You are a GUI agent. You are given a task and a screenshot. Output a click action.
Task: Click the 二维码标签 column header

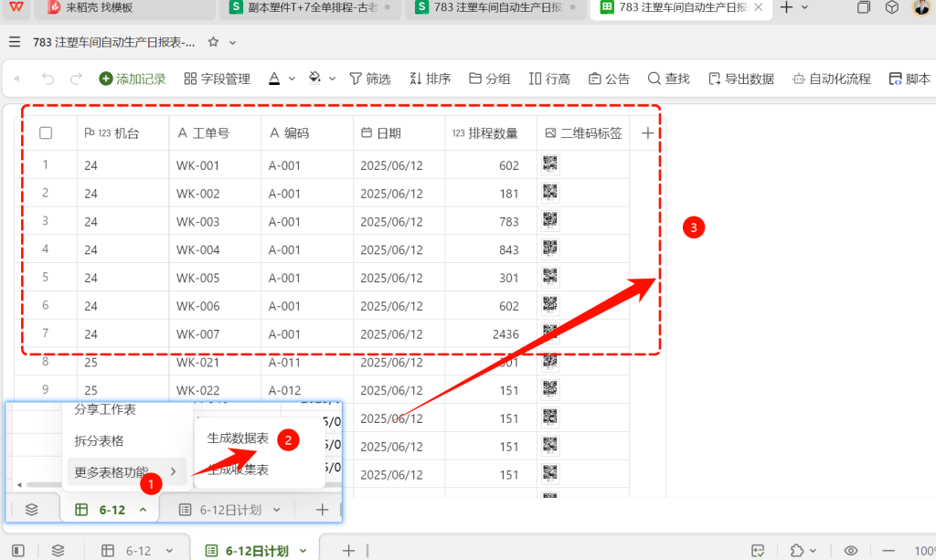tap(583, 133)
